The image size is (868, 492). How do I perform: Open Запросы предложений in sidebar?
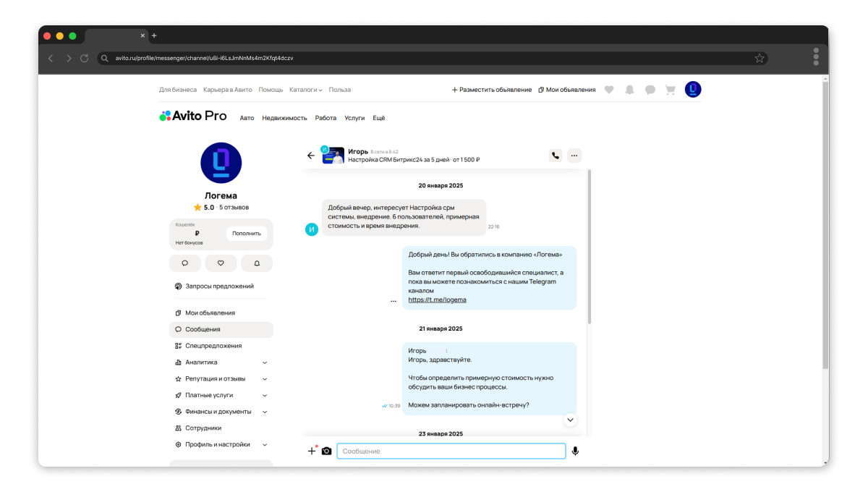tap(219, 286)
